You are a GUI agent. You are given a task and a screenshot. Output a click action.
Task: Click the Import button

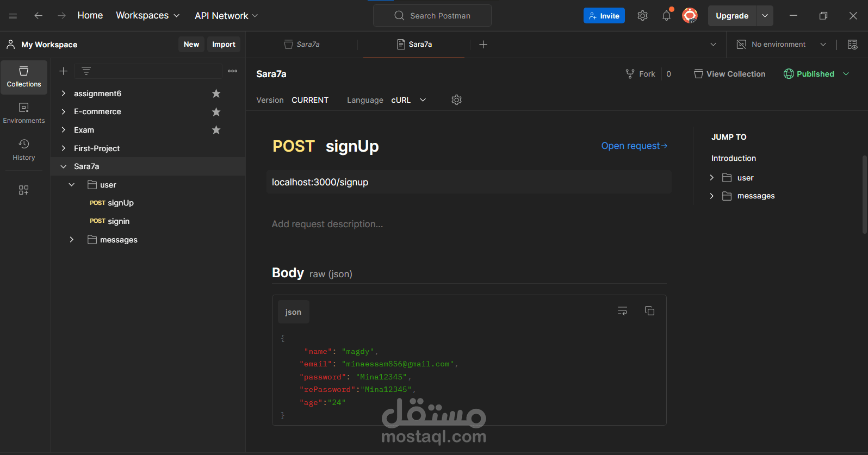click(224, 45)
